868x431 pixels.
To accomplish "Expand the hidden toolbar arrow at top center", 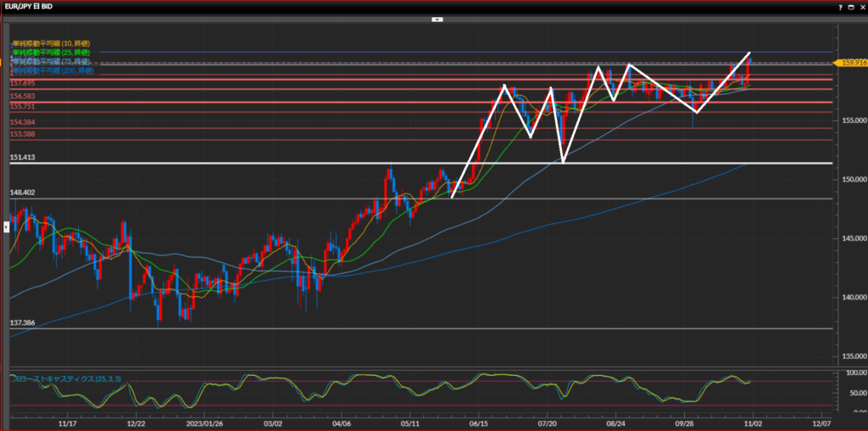I will (x=437, y=18).
